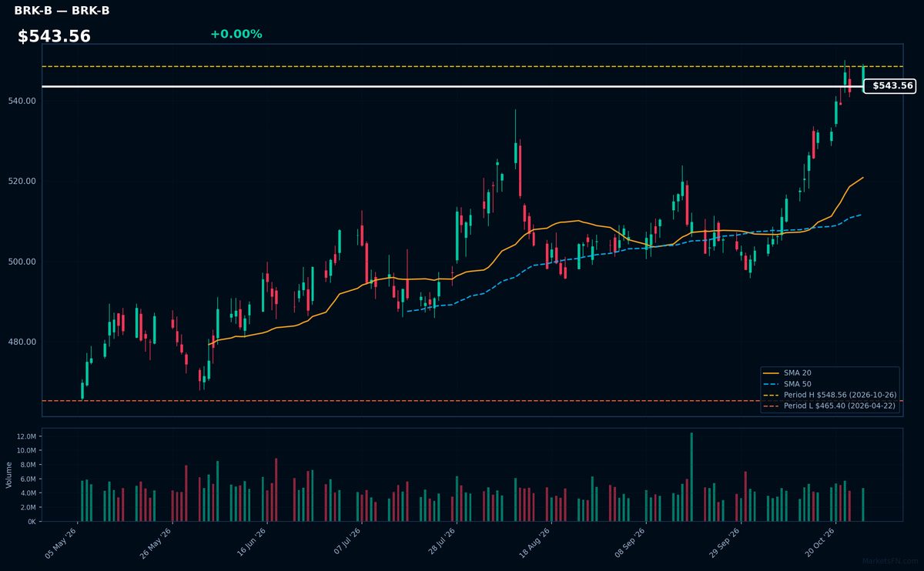
Task: Click the BRK-B chart title
Action: point(62,11)
